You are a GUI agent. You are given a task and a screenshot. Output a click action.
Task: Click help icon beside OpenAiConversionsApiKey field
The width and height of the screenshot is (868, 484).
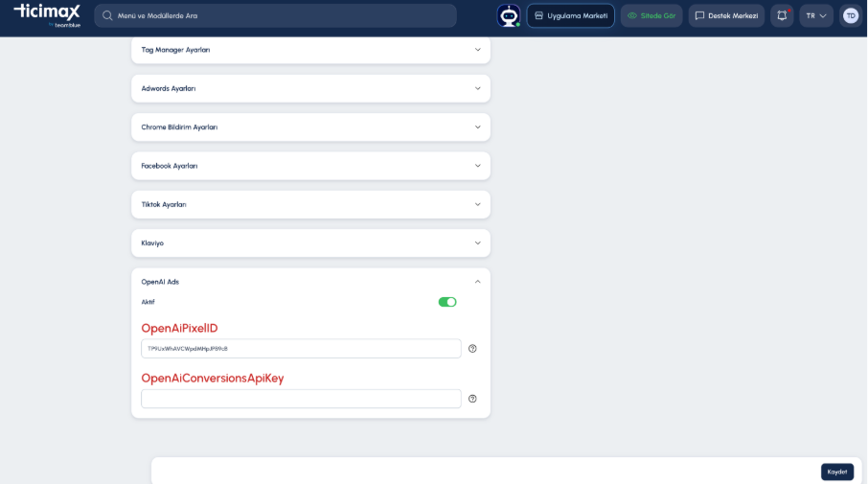[472, 399]
